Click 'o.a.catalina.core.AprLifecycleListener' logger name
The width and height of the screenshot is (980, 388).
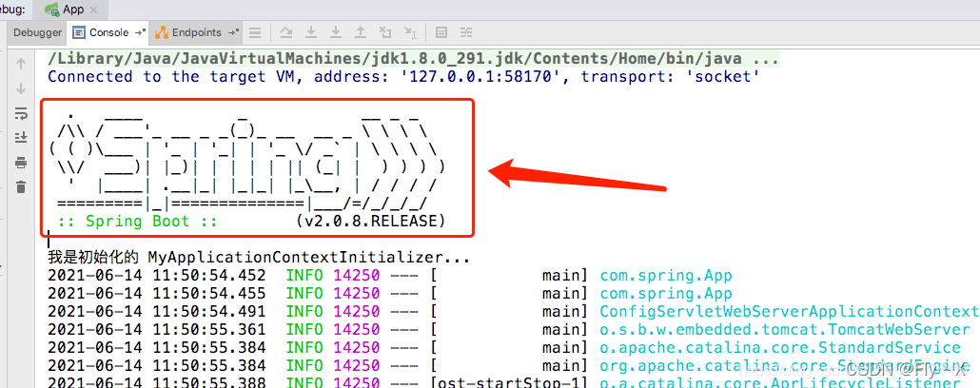click(780, 382)
